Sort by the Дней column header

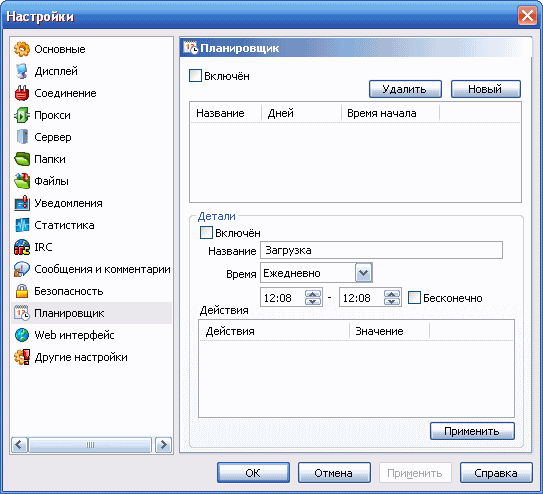301,113
